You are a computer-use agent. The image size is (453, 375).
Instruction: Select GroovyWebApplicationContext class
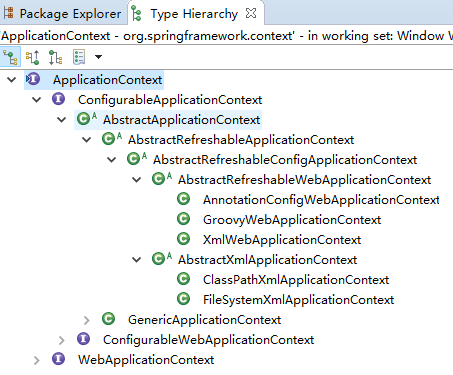pyautogui.click(x=292, y=220)
